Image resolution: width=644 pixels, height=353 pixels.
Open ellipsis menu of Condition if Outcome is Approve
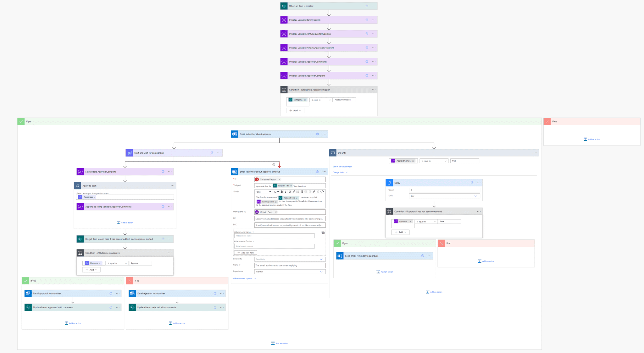pyautogui.click(x=170, y=253)
